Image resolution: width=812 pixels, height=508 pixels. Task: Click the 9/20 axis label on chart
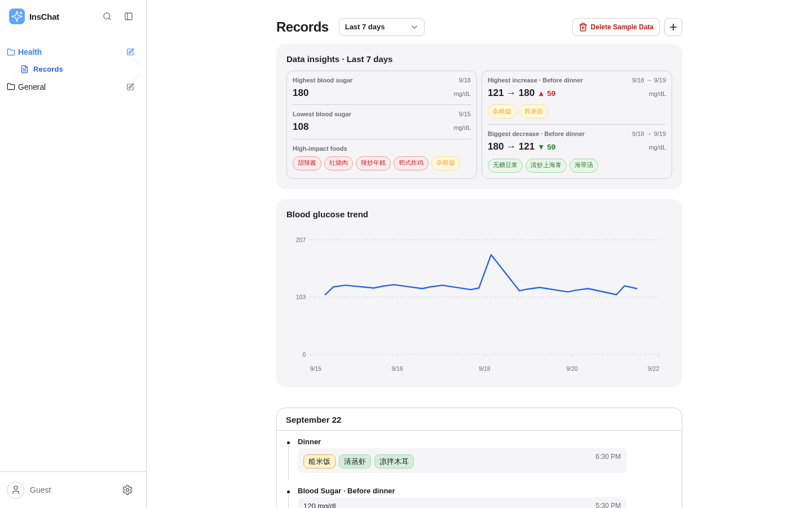572,369
